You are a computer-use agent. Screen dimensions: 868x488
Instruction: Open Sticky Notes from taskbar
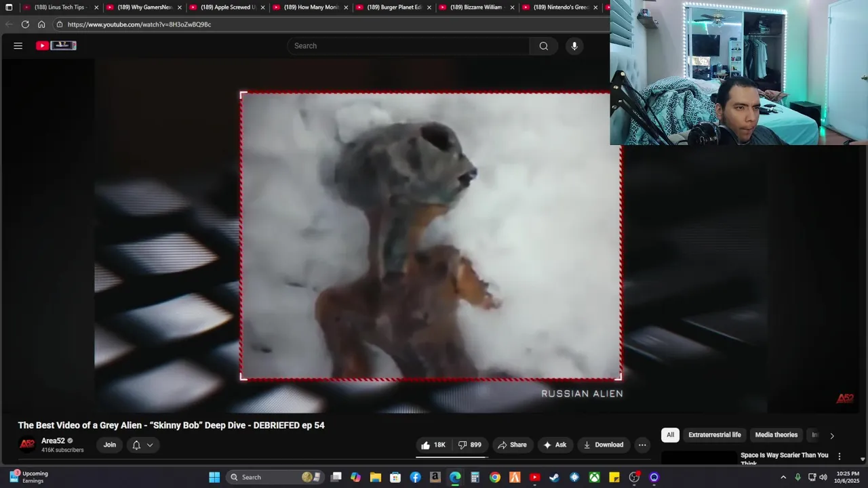tap(614, 477)
